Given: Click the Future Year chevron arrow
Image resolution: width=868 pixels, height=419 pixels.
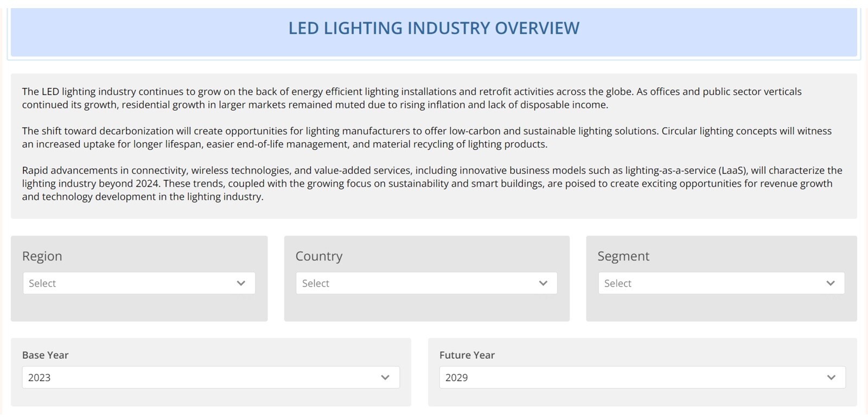Looking at the screenshot, I should pos(831,378).
